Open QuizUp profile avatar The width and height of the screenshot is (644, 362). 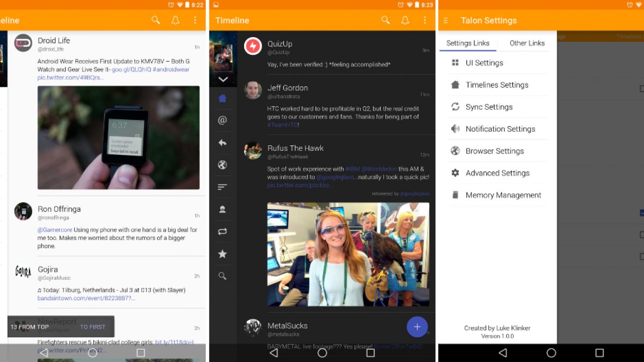[253, 46]
